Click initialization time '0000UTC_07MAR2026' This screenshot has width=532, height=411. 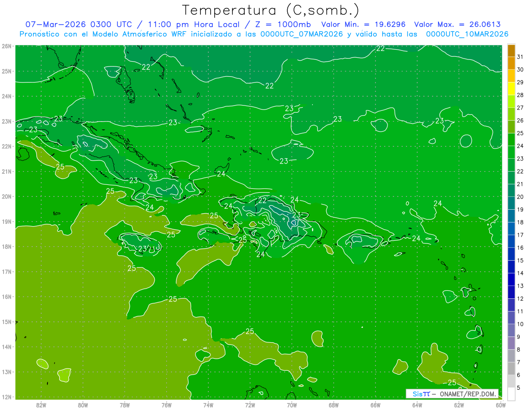tap(301, 34)
